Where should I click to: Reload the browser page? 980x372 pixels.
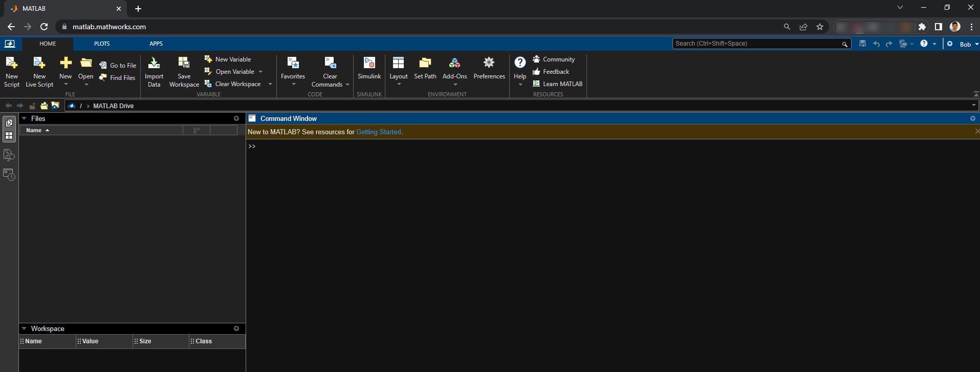coord(44,27)
